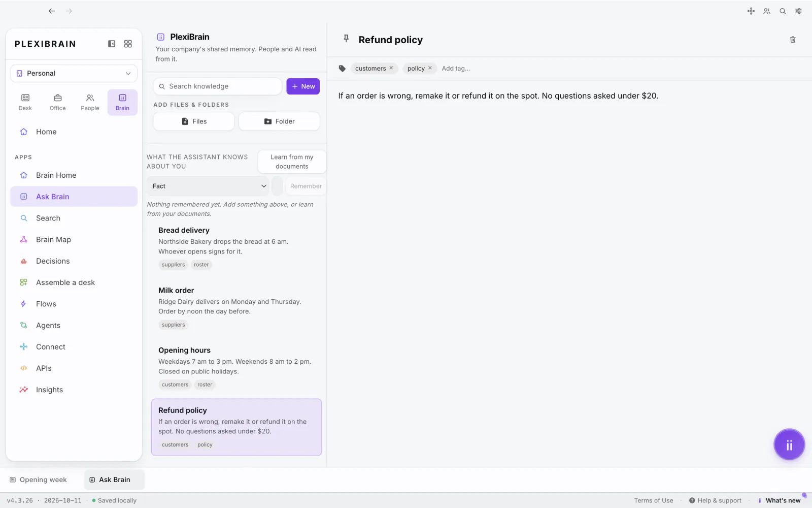Create a new note with New
812x508 pixels.
point(303,86)
